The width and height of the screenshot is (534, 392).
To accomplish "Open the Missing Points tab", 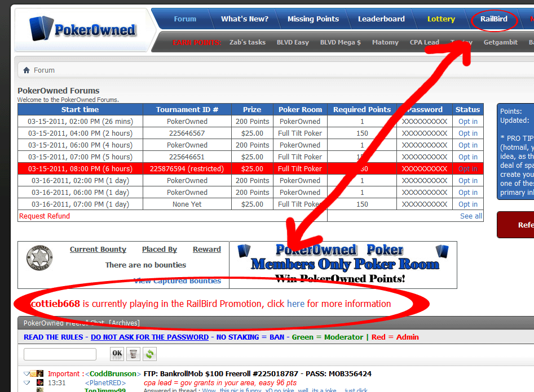I will 313,19.
